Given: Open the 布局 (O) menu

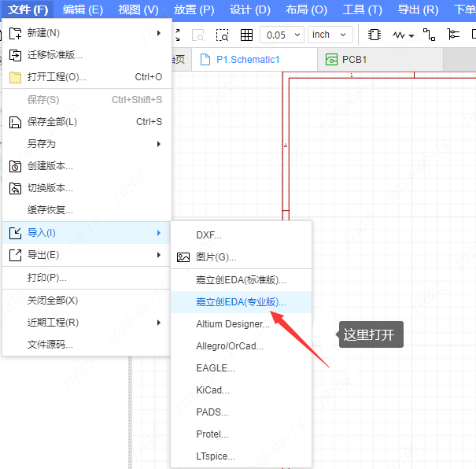Looking at the screenshot, I should point(306,10).
